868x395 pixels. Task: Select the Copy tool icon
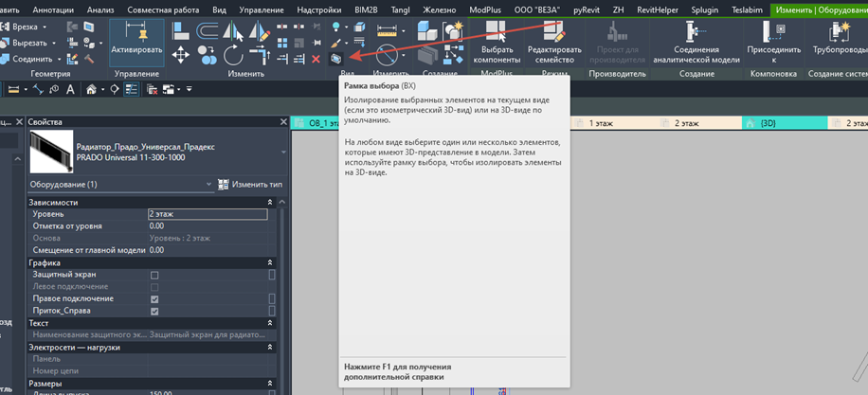click(x=208, y=55)
